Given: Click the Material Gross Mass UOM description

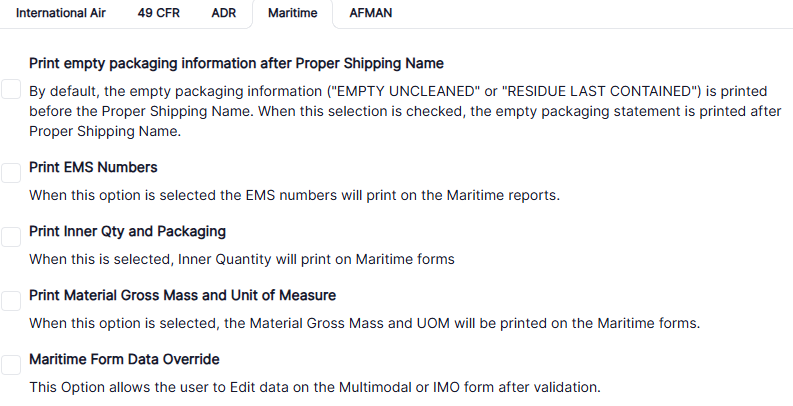Looking at the screenshot, I should pyautogui.click(x=364, y=323).
